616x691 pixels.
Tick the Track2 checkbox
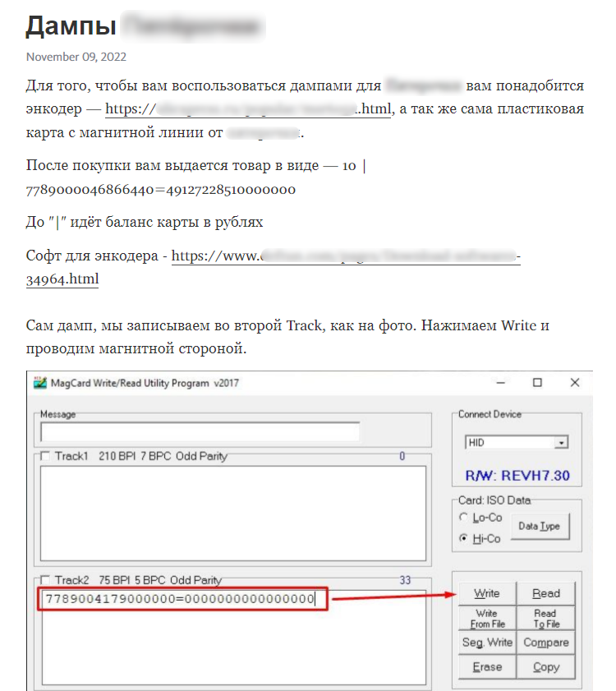[45, 580]
